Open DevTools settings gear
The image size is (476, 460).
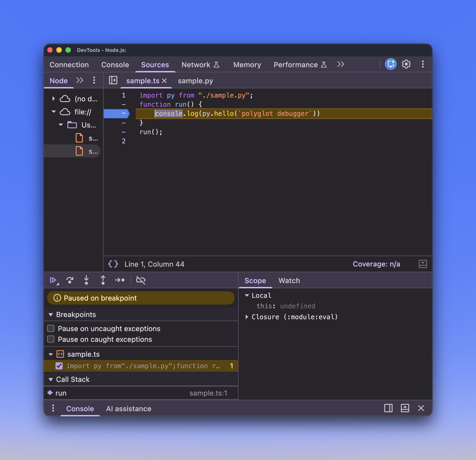click(x=406, y=64)
